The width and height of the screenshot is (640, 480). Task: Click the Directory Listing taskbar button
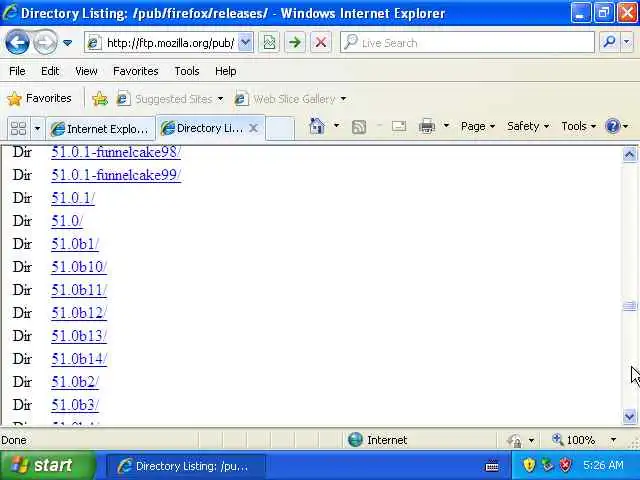coord(186,466)
